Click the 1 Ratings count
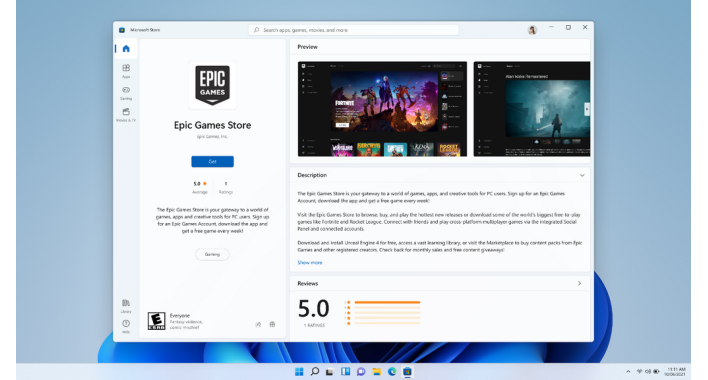This screenshot has width=708, height=380. pyautogui.click(x=226, y=187)
